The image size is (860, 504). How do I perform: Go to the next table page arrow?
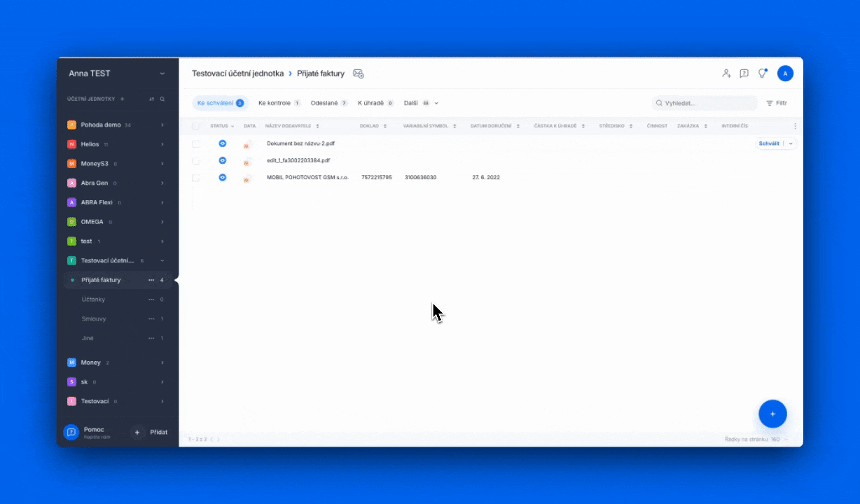[x=219, y=440]
